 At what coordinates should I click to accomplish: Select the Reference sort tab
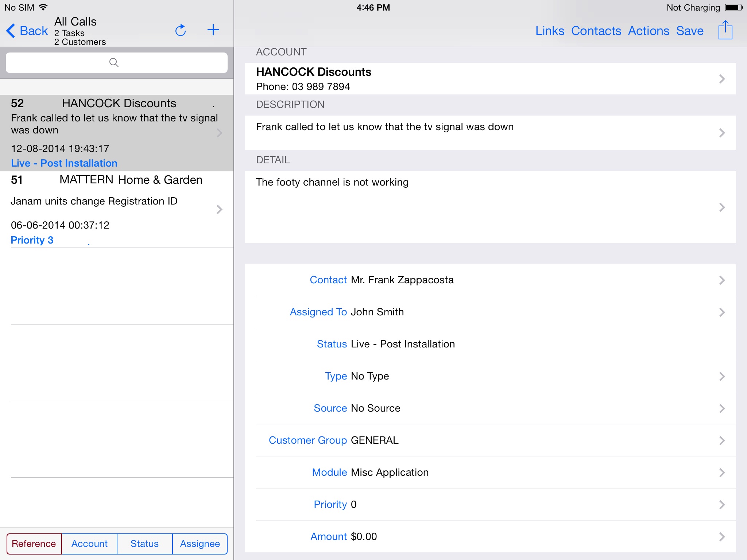tap(33, 544)
